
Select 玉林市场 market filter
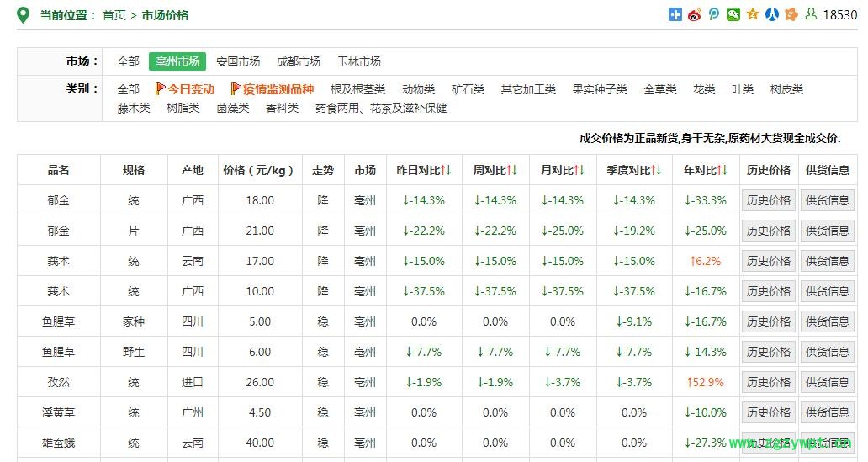(x=359, y=61)
